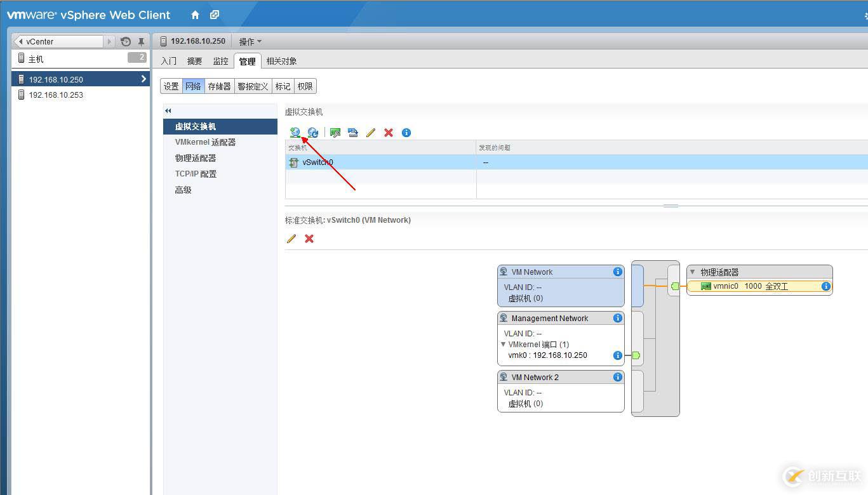Open the 设置 sub-tab
The width and height of the screenshot is (868, 495).
pos(171,86)
